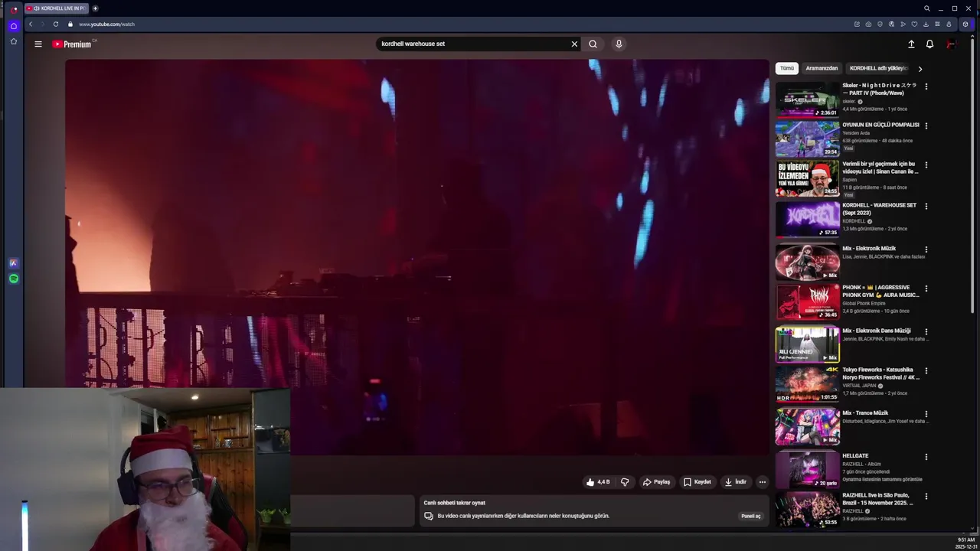Image resolution: width=980 pixels, height=551 pixels.
Task: Open a new browser tab with plus
Action: point(95,8)
